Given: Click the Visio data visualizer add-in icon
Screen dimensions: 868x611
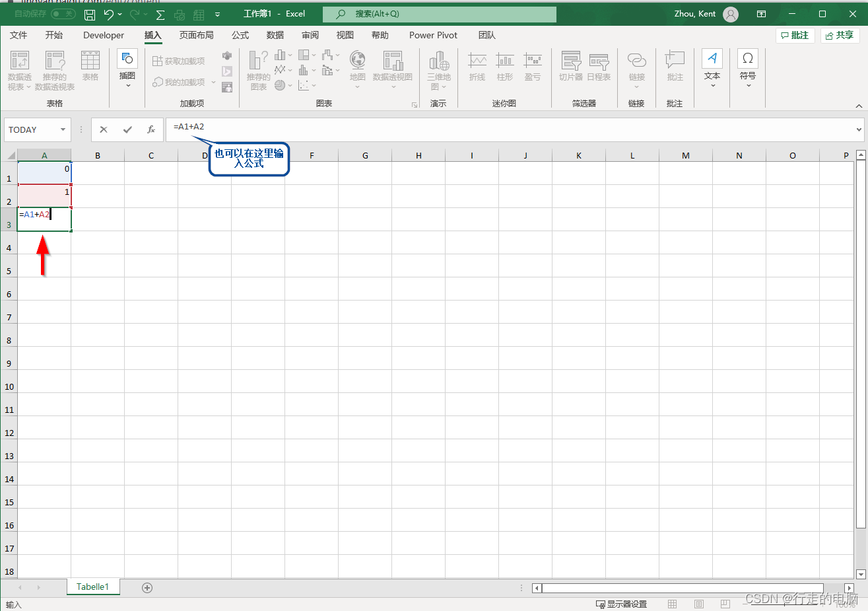Looking at the screenshot, I should click(x=227, y=55).
